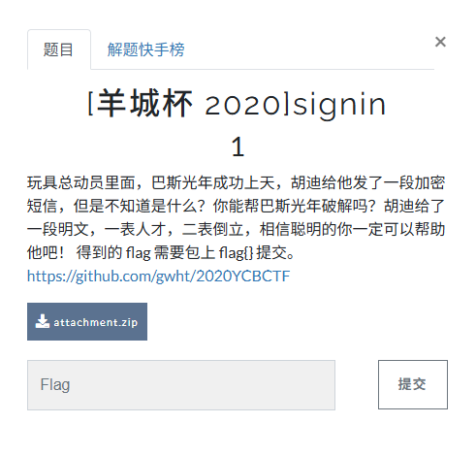The width and height of the screenshot is (476, 456).
Task: Click the 羊城杯 text in the title
Action: click(x=144, y=103)
